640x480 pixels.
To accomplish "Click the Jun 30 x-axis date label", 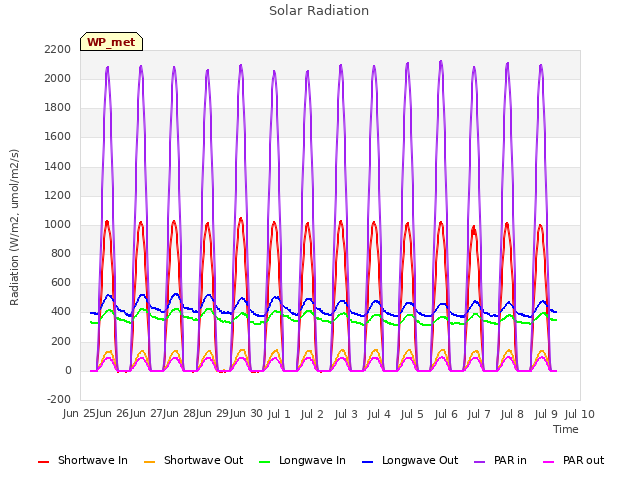I will pyautogui.click(x=246, y=414).
